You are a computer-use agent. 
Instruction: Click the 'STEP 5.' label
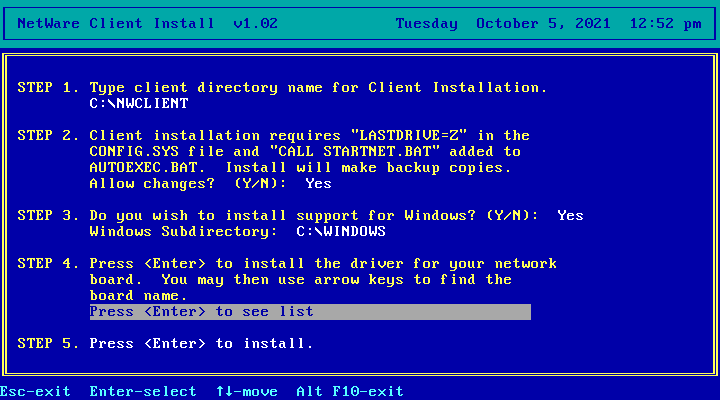pyautogui.click(x=48, y=344)
